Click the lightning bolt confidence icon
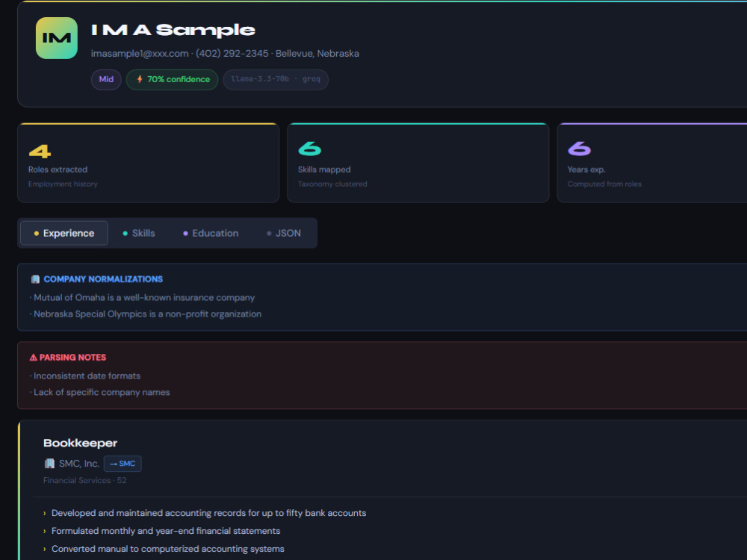 point(140,79)
